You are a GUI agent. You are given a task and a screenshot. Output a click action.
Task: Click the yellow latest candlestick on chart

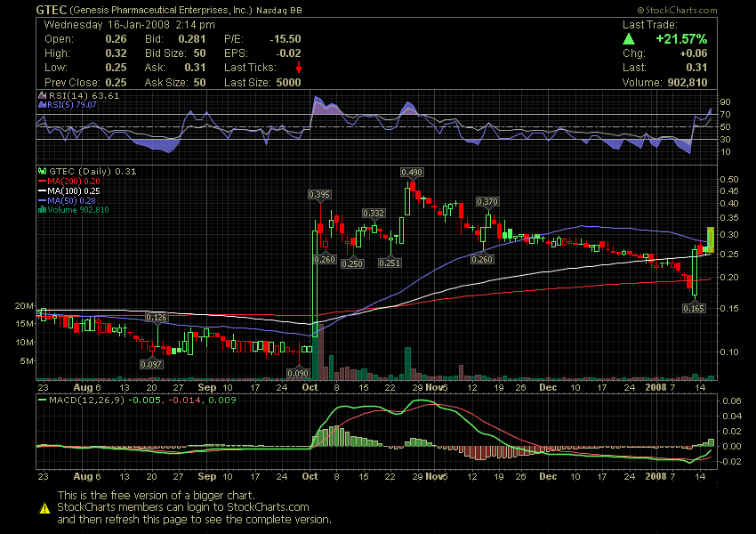711,238
